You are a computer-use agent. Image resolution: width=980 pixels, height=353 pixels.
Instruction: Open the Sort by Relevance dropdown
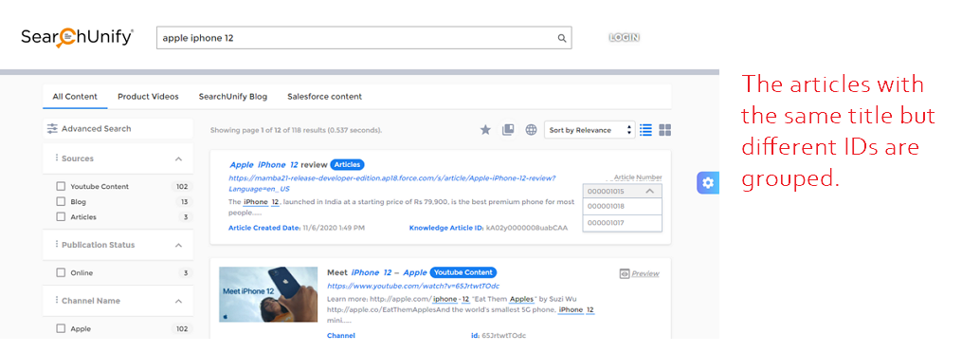(x=590, y=130)
